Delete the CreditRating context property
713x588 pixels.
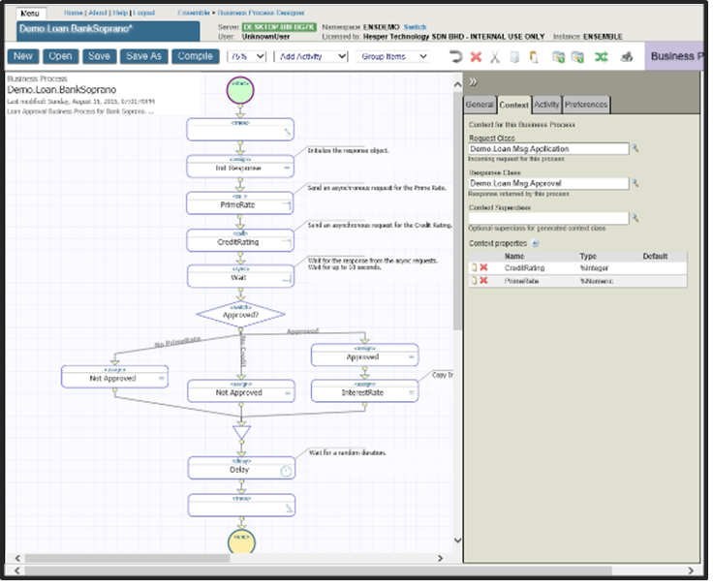(483, 266)
